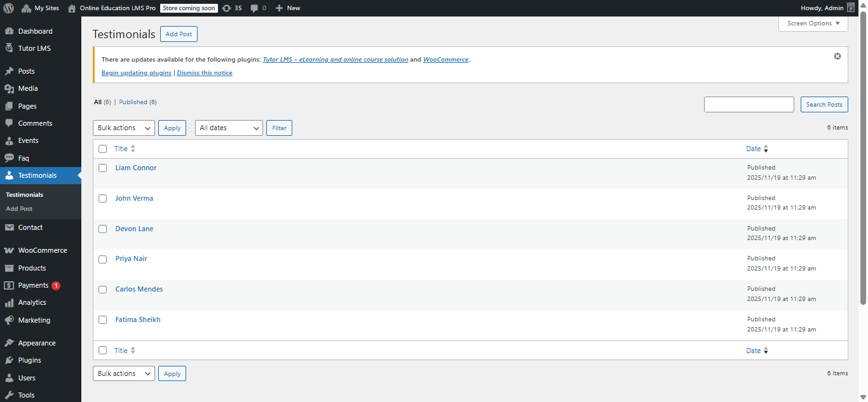Toggle the select-all checkbox in table header
This screenshot has height=402, width=868.
pyautogui.click(x=103, y=149)
